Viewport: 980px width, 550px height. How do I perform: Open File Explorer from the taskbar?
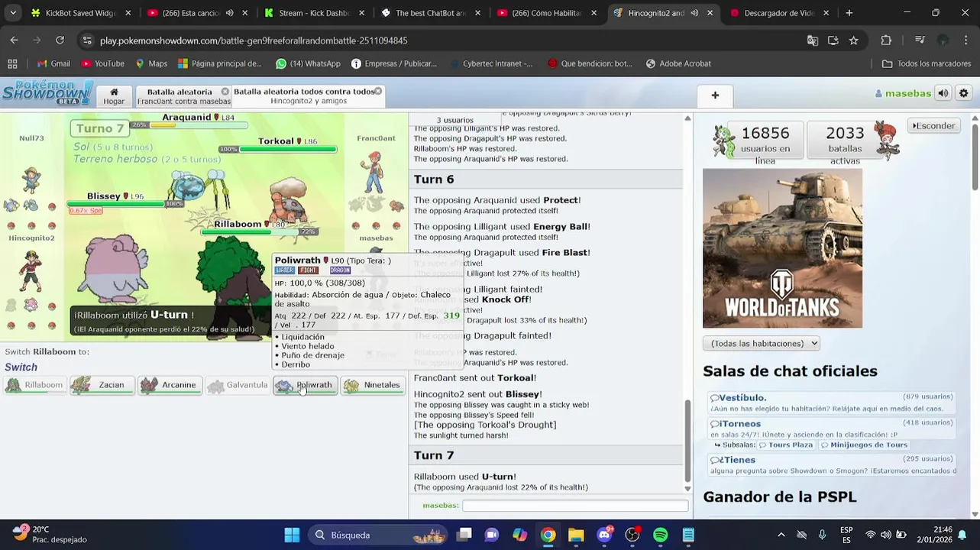point(576,535)
